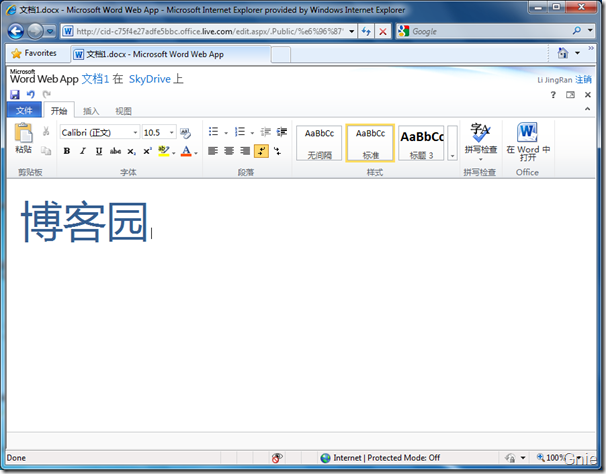Click the browser Back button

pyautogui.click(x=16, y=31)
